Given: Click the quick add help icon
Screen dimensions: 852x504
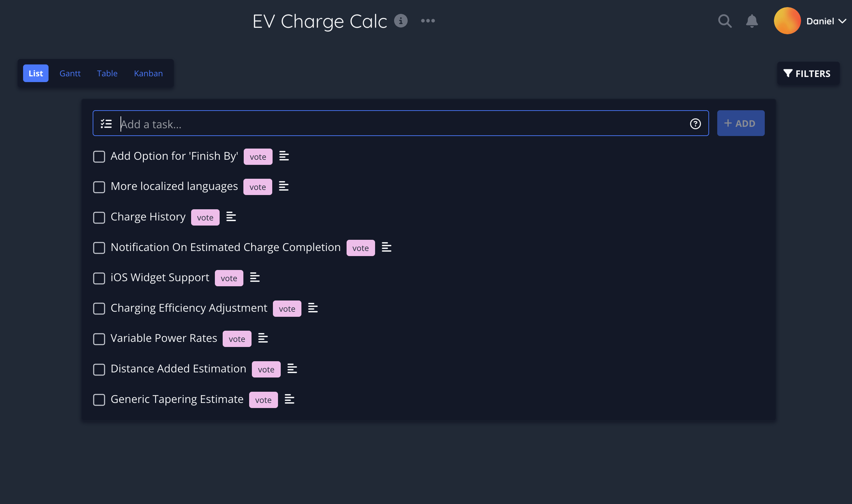Looking at the screenshot, I should click(x=695, y=124).
